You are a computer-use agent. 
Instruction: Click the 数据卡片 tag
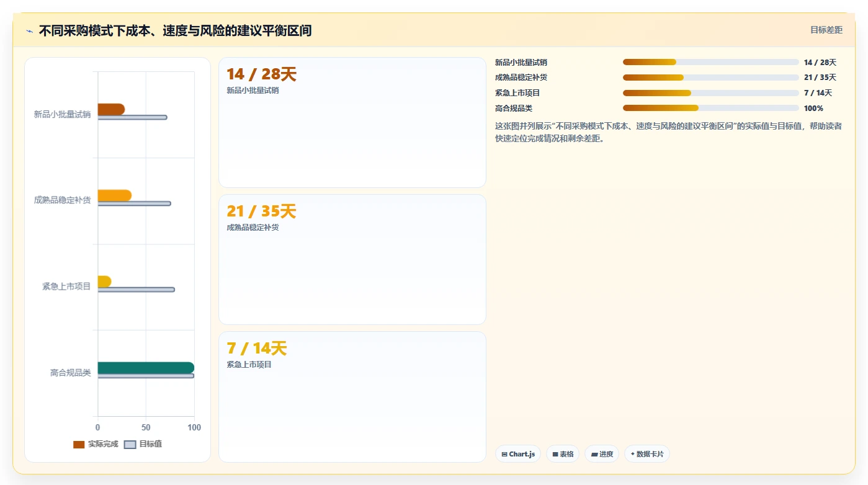coord(647,454)
